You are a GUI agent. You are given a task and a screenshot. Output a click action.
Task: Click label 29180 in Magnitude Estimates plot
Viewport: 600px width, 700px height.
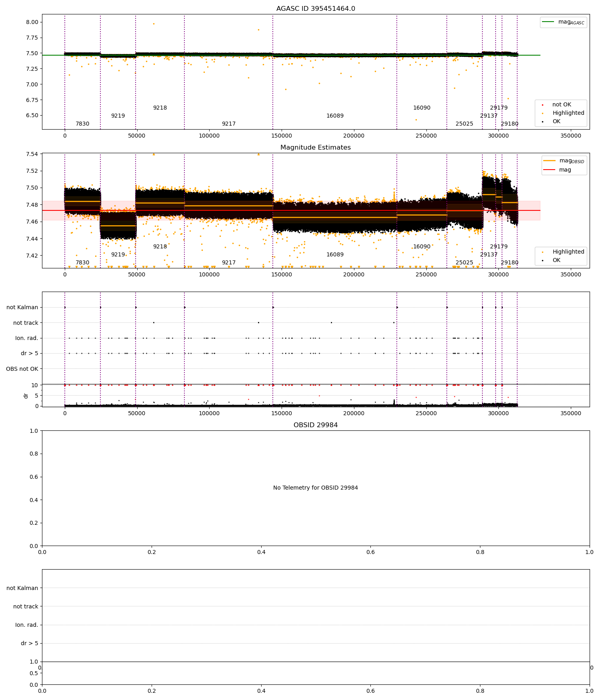pyautogui.click(x=510, y=263)
